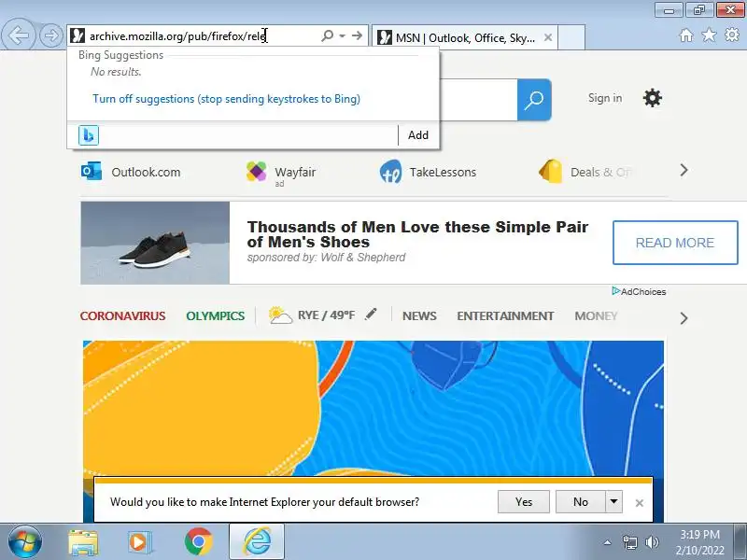
Task: Click READ MORE ad button
Action: (x=675, y=243)
